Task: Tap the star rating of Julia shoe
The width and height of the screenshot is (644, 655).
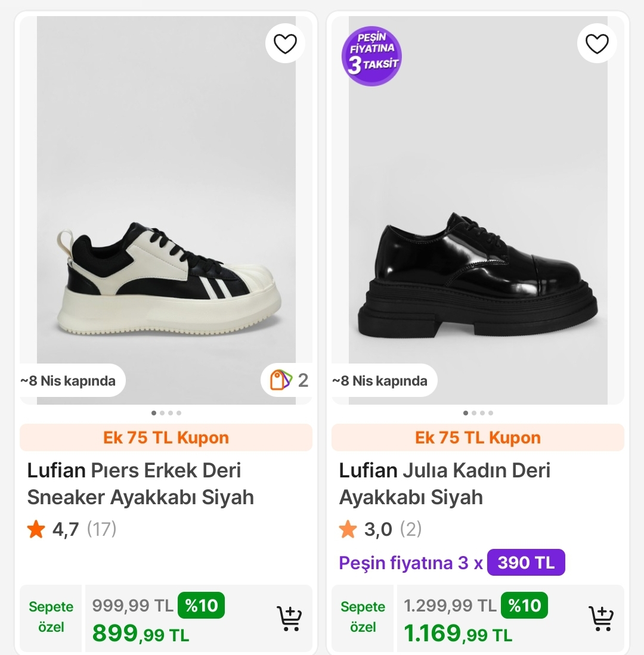Action: click(348, 529)
